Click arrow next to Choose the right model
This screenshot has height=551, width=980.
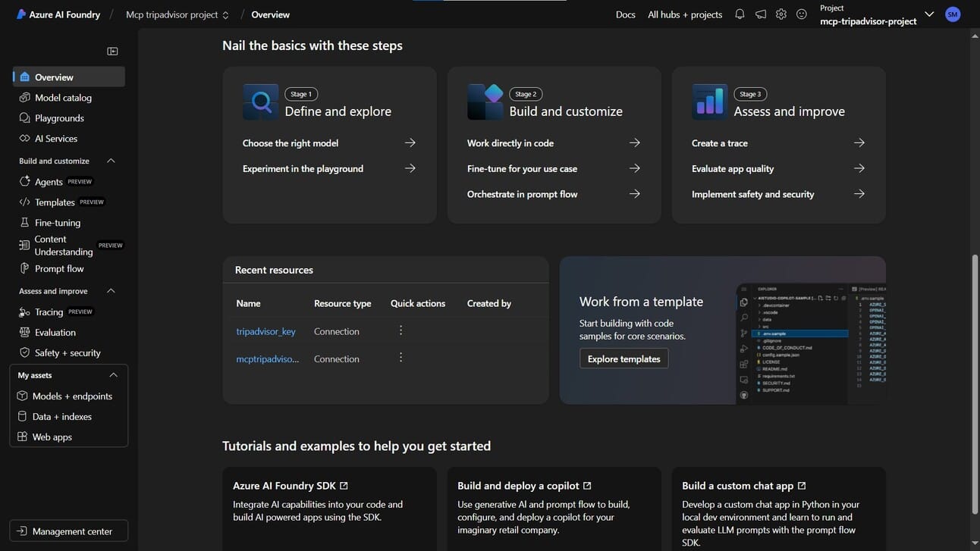[410, 142]
